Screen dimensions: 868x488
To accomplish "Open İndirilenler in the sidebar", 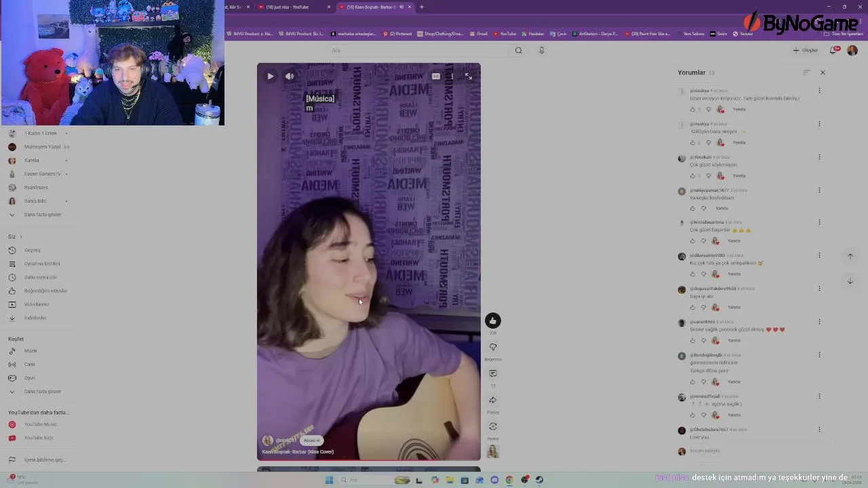I will coord(35,318).
